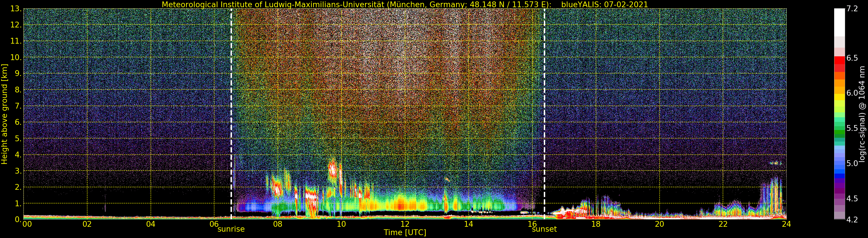Click the 12 tick on time axis
The height and width of the screenshot is (238, 868).
point(405,224)
